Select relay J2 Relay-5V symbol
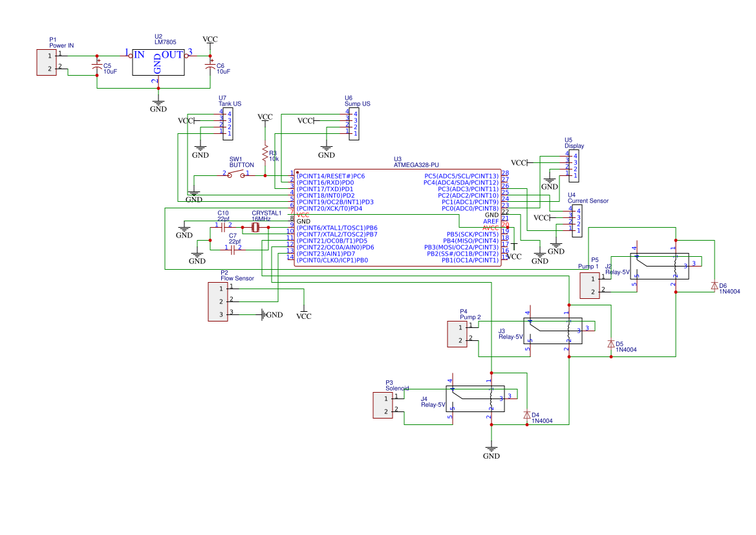 click(x=660, y=267)
